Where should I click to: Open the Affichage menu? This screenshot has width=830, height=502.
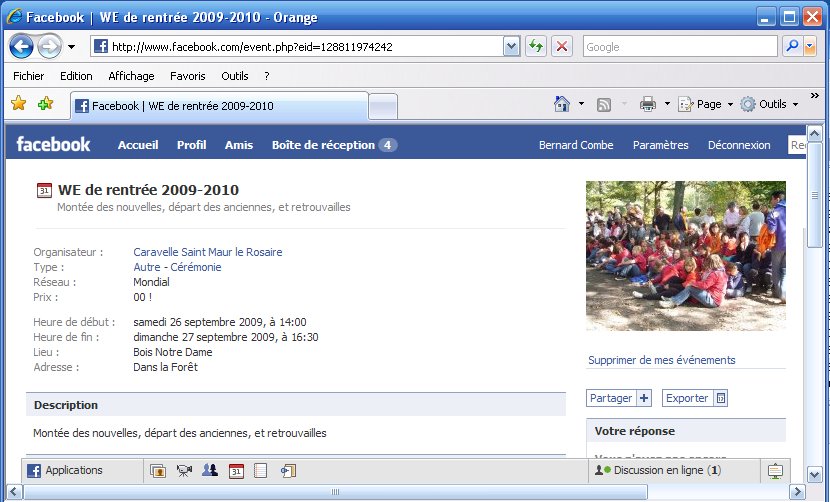[131, 76]
